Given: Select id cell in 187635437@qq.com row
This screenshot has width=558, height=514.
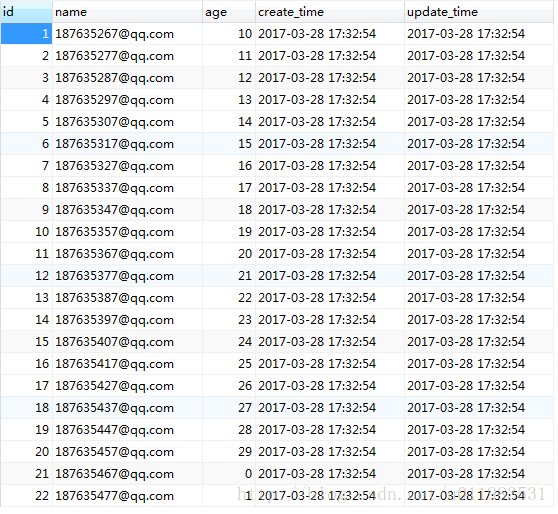Looking at the screenshot, I should pyautogui.click(x=26, y=408).
